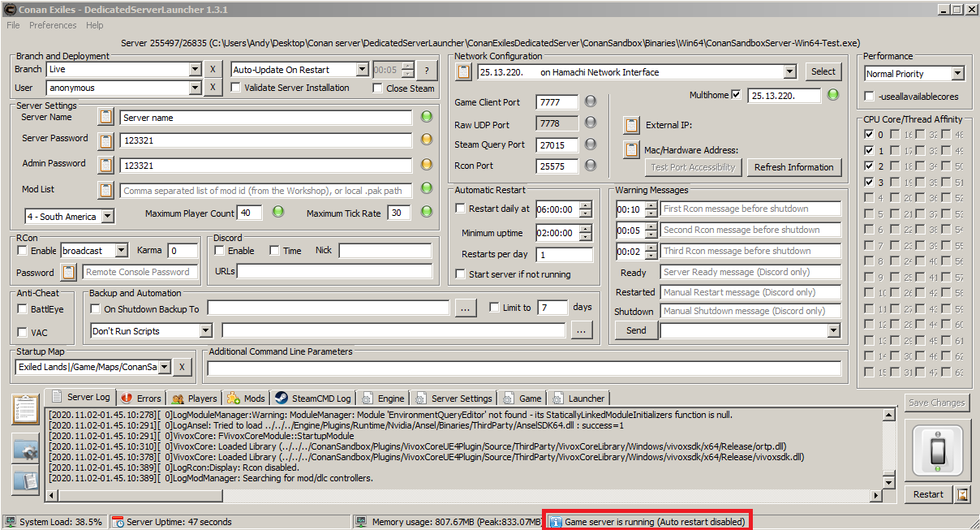This screenshot has height=530, width=980.
Task: Click the status light beside Rcon Port
Action: [x=591, y=165]
